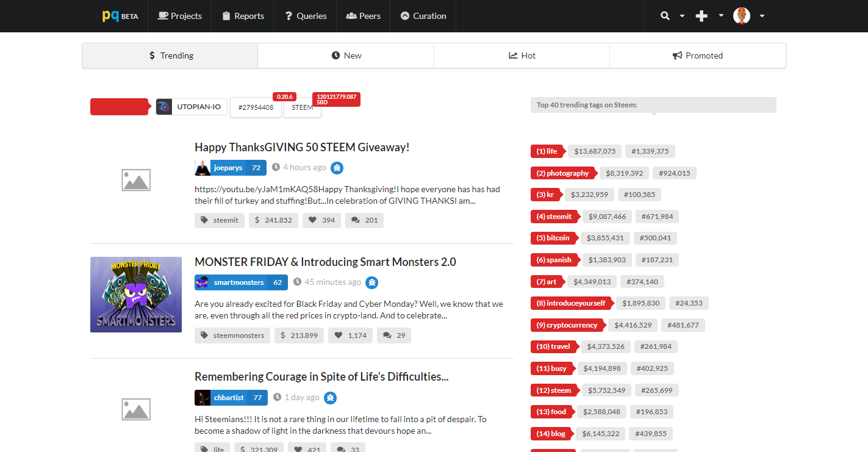868x452 pixels.
Task: Select the (11) busy trending tag
Action: (553, 368)
